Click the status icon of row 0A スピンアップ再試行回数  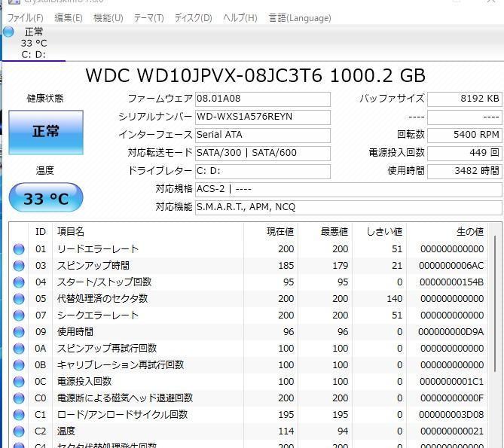point(19,349)
